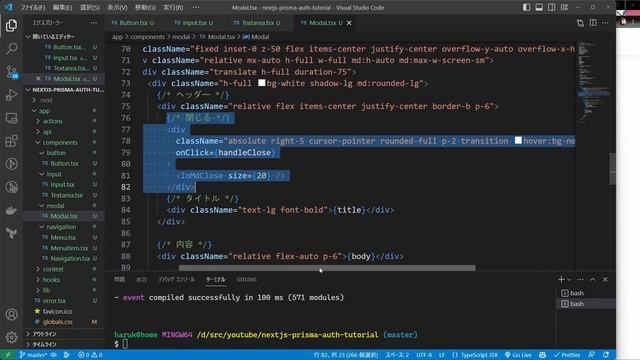Screen dimensions: 640x360
Task: Open the overflow menu ellipsis in menu bar
Action: pos(196,7)
